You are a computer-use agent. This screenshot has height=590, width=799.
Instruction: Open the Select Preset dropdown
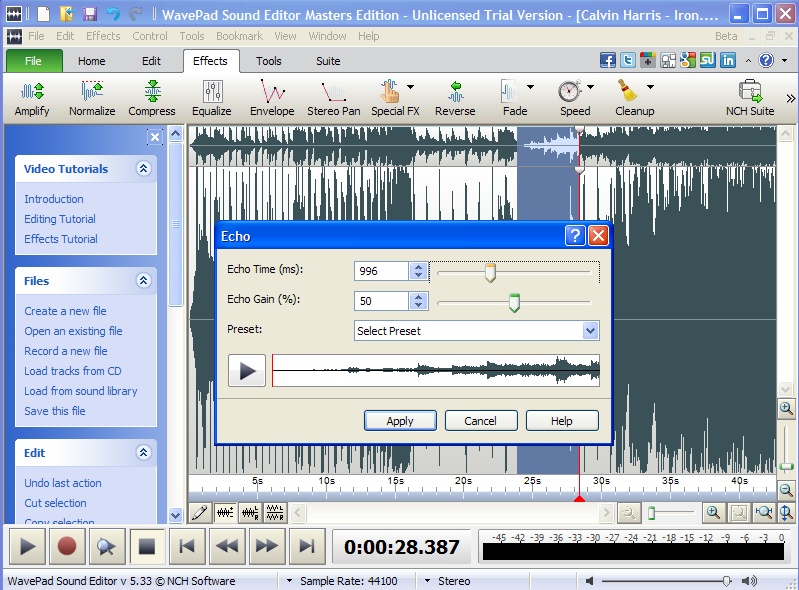pyautogui.click(x=590, y=331)
